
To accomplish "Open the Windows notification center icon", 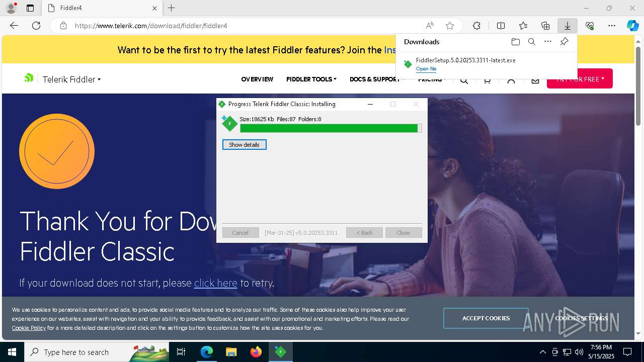I will tap(627, 352).
